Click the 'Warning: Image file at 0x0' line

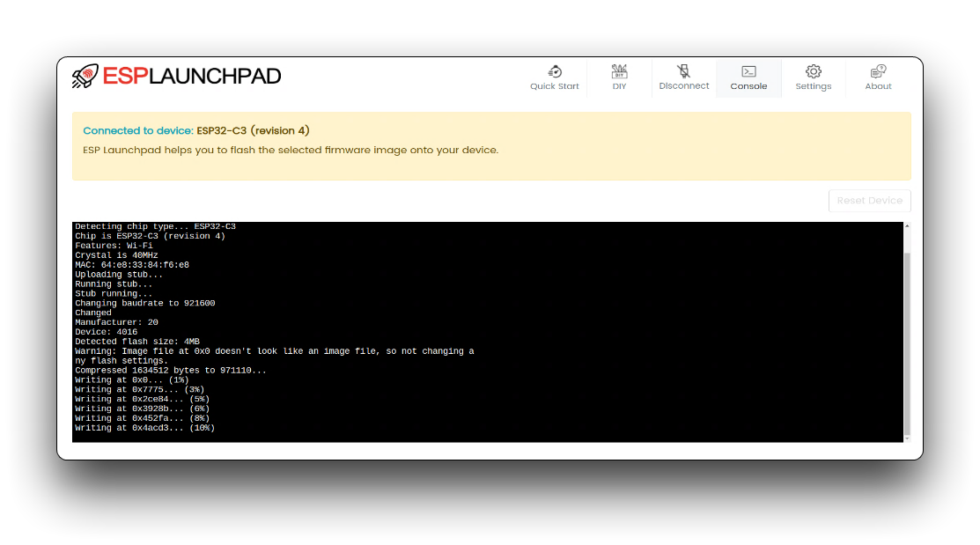coord(275,351)
